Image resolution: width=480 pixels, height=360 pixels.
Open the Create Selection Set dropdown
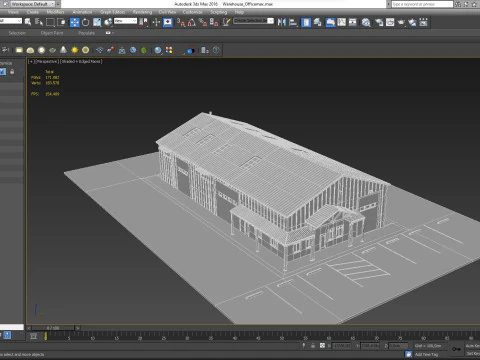pos(253,21)
